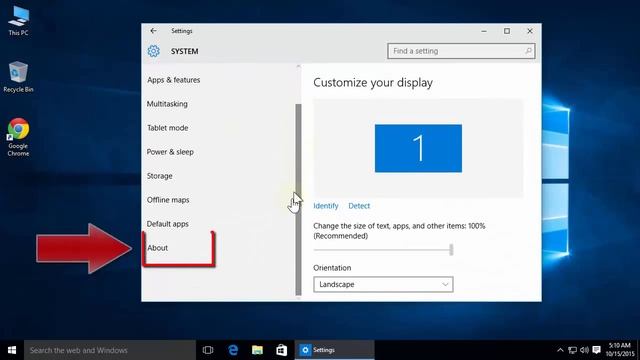Open the Storage category

pyautogui.click(x=160, y=176)
